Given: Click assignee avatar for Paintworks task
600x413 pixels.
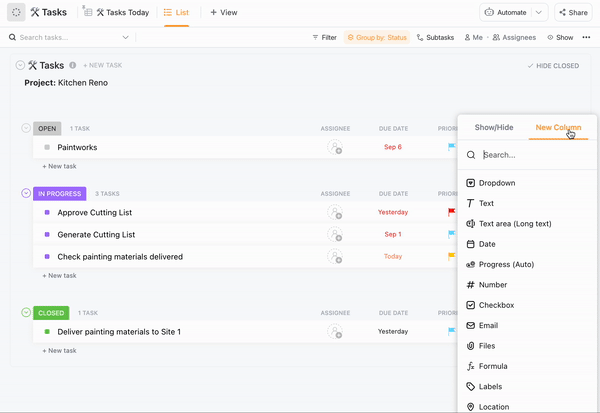Looking at the screenshot, I should click(x=335, y=147).
